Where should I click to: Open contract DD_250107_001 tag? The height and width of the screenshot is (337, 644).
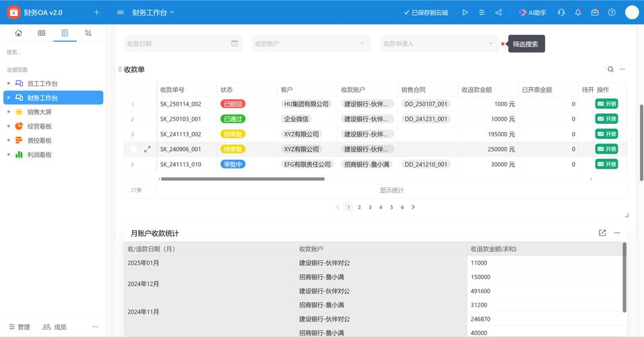pyautogui.click(x=426, y=104)
